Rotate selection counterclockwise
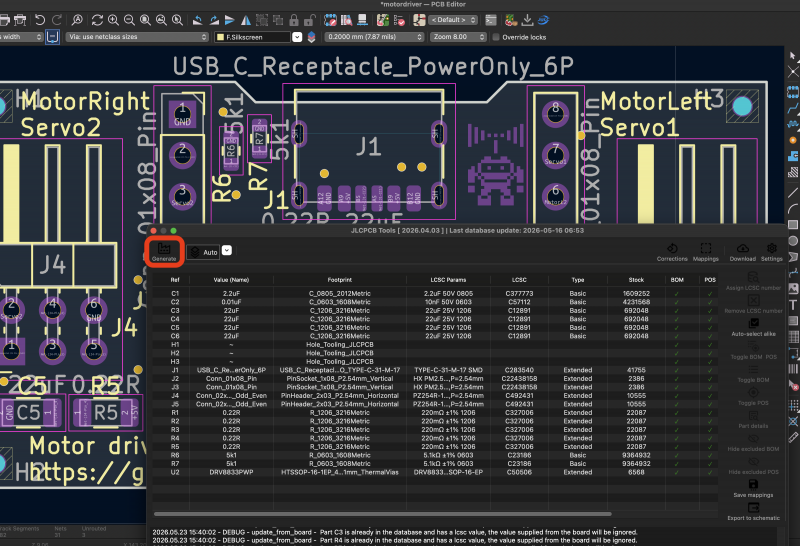Viewport: 800px width, 546px height. pyautogui.click(x=197, y=20)
